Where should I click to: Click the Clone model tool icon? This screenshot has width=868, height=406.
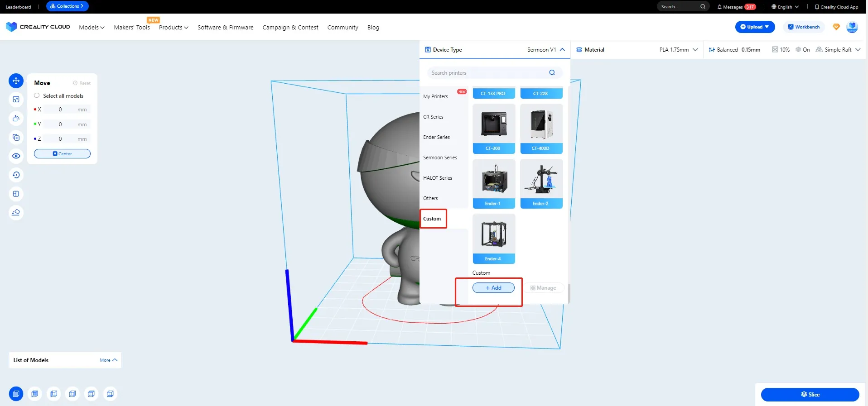point(16,138)
